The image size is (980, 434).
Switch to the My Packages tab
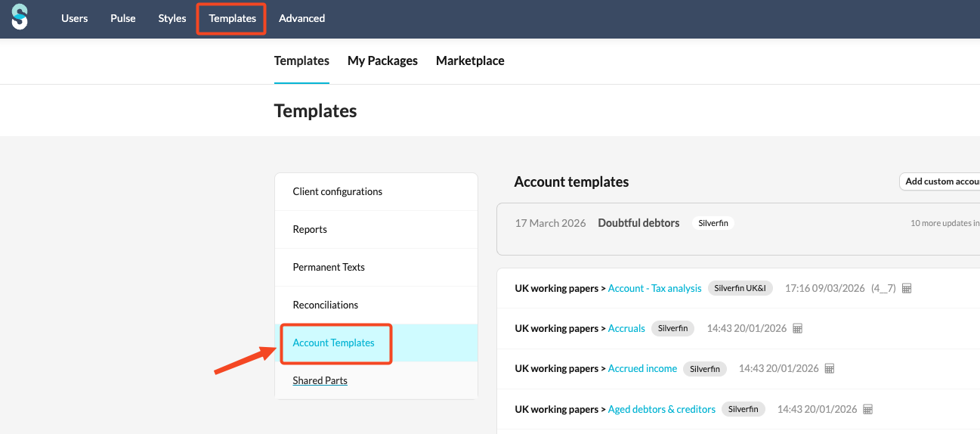click(x=382, y=60)
